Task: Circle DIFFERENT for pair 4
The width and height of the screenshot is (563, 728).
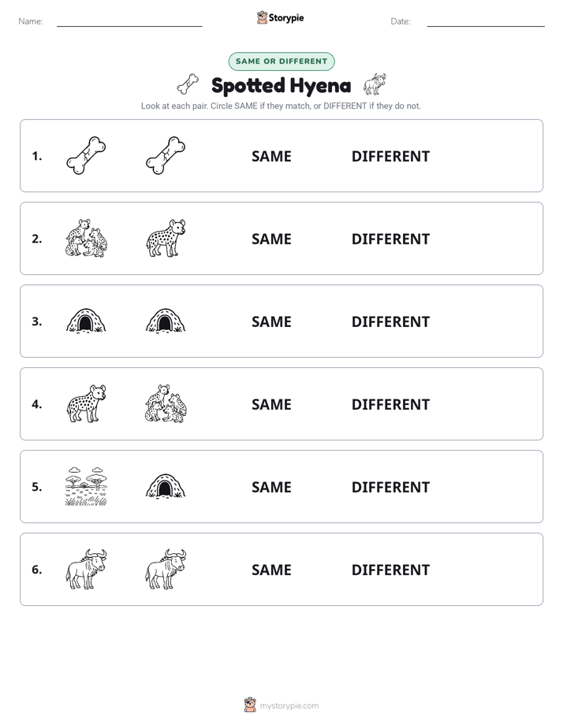Action: pos(390,404)
